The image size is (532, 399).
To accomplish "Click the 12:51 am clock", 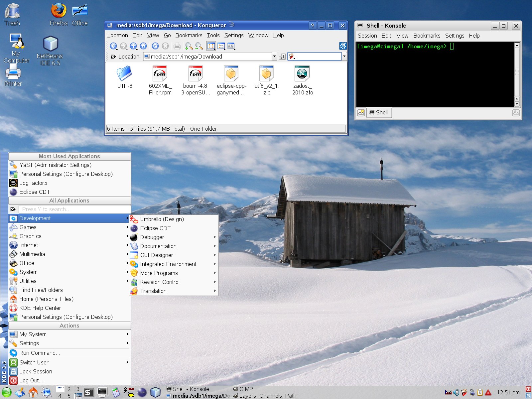I will [x=508, y=393].
